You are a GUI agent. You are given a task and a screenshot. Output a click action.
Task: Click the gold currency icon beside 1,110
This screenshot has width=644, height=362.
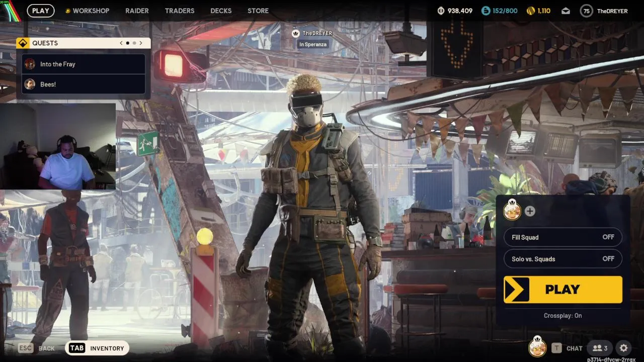coord(530,11)
